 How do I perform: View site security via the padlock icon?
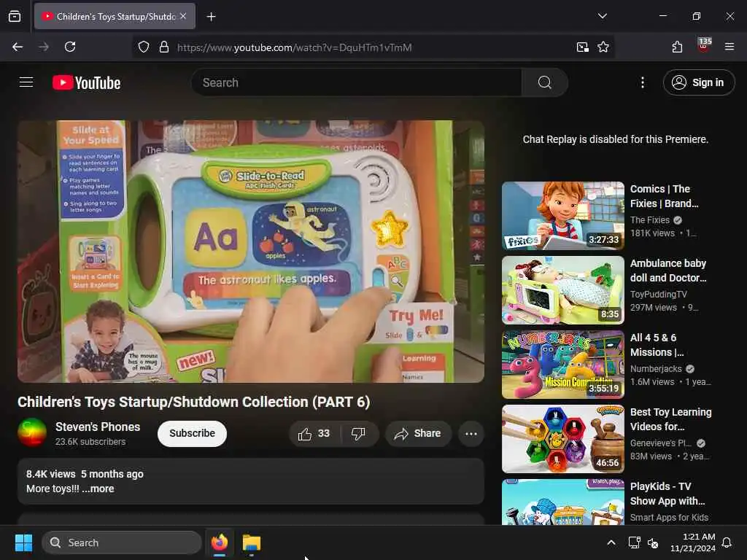164,47
